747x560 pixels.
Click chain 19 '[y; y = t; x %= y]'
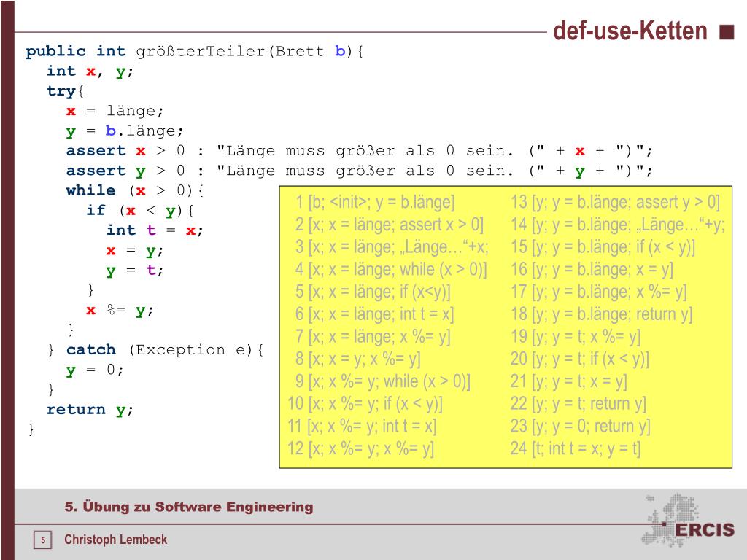(x=576, y=336)
